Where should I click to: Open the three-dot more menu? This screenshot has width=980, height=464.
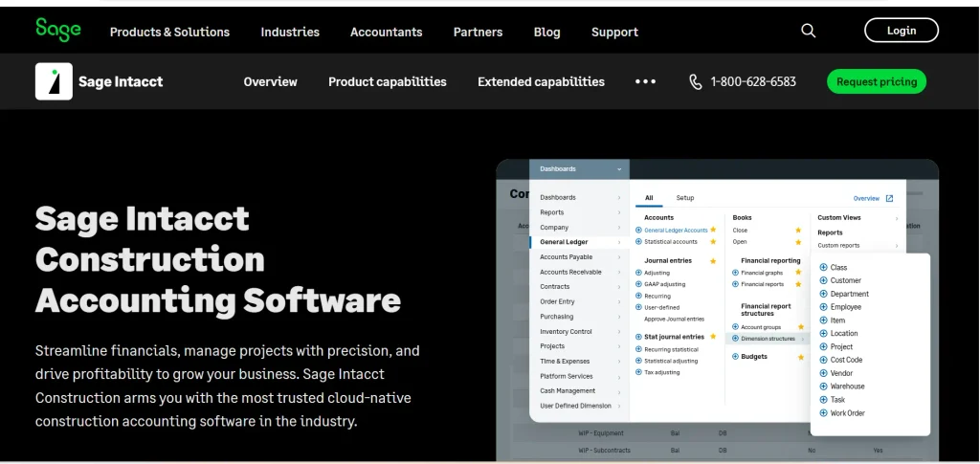pos(646,82)
